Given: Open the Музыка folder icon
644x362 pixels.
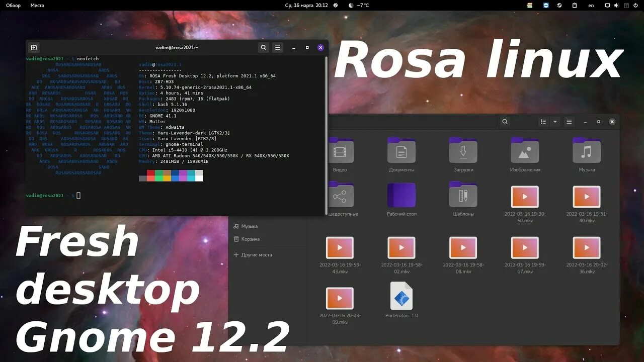Looking at the screenshot, I should [587, 150].
